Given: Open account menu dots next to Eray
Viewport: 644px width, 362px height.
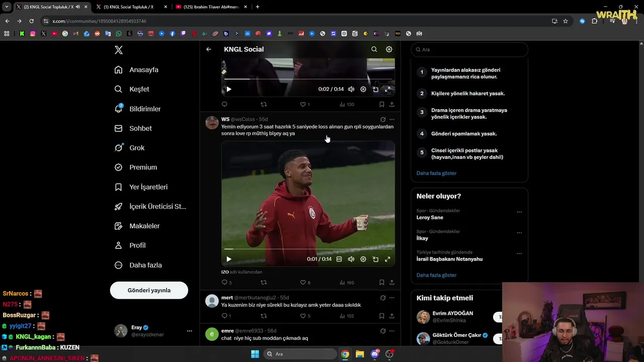Looking at the screenshot, I should coord(190,331).
